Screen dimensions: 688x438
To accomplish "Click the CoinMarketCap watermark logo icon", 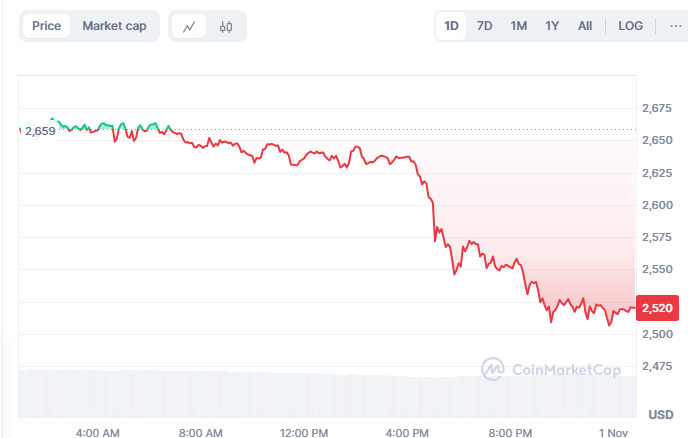I will [493, 369].
